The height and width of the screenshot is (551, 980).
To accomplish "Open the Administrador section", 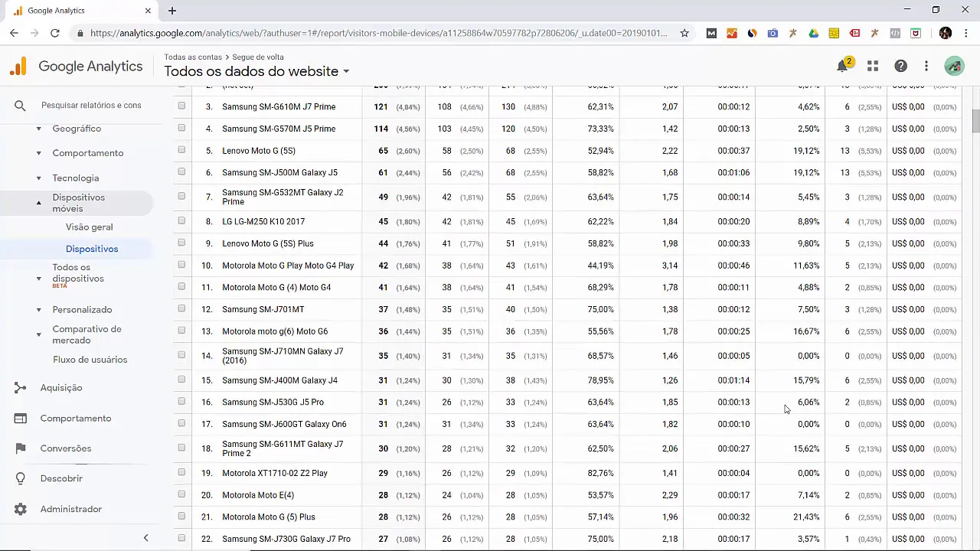I will coord(71,509).
